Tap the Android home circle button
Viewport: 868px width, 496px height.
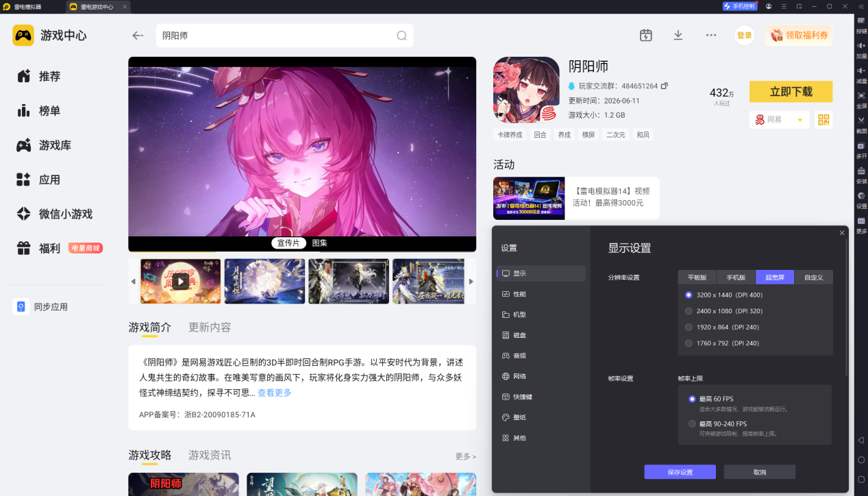point(861,460)
